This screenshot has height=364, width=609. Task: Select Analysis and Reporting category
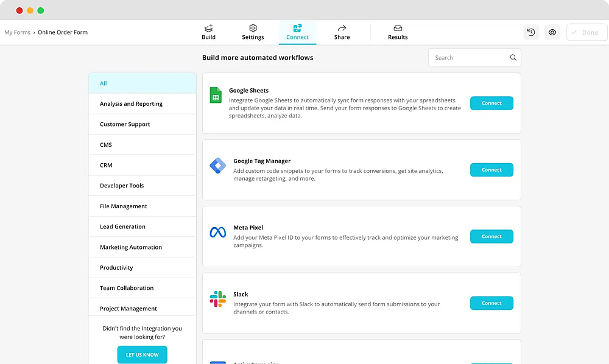click(x=142, y=103)
